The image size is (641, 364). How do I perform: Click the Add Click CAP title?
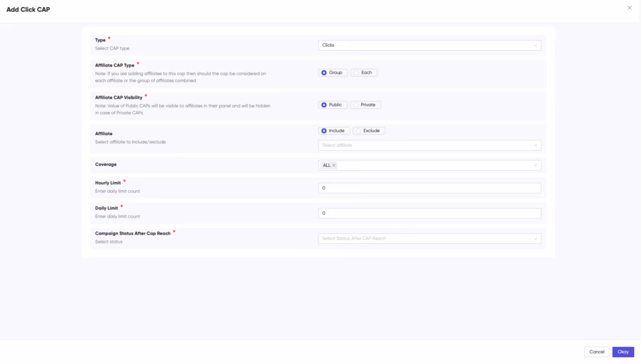pyautogui.click(x=28, y=9)
